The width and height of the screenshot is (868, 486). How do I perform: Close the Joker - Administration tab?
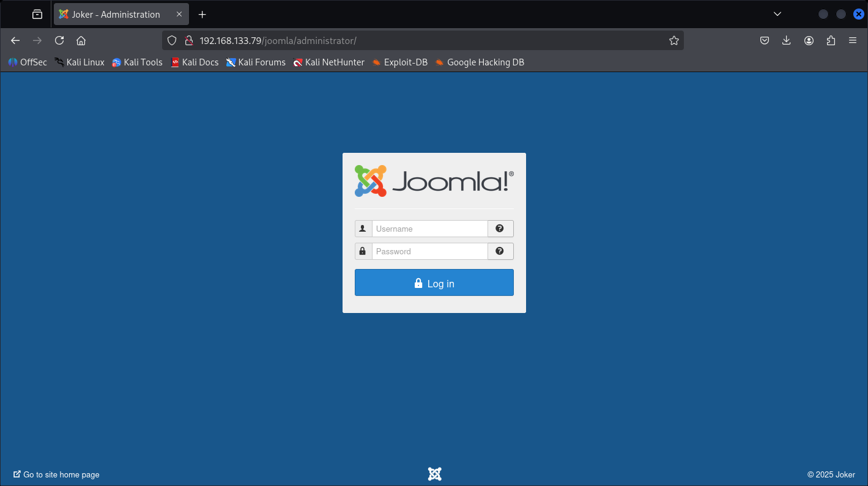point(179,14)
